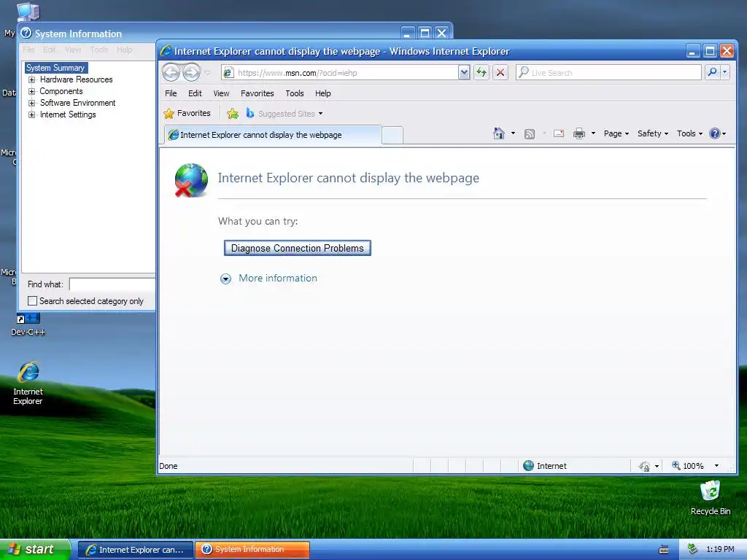The height and width of the screenshot is (560, 747).
Task: Open zoom level 100% control
Action: [x=687, y=466]
